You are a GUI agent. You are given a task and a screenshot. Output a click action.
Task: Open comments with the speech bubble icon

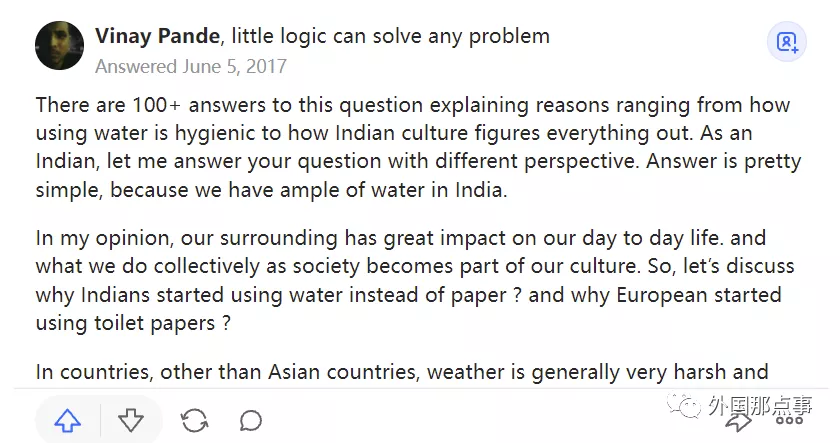pyautogui.click(x=251, y=421)
